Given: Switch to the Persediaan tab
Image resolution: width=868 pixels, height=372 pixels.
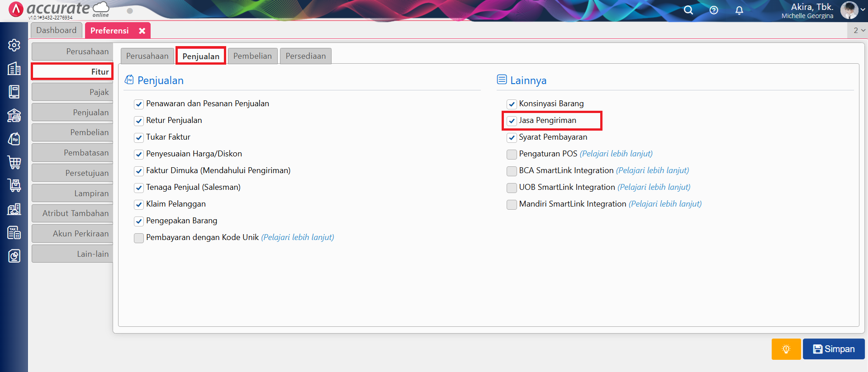Looking at the screenshot, I should pos(305,56).
